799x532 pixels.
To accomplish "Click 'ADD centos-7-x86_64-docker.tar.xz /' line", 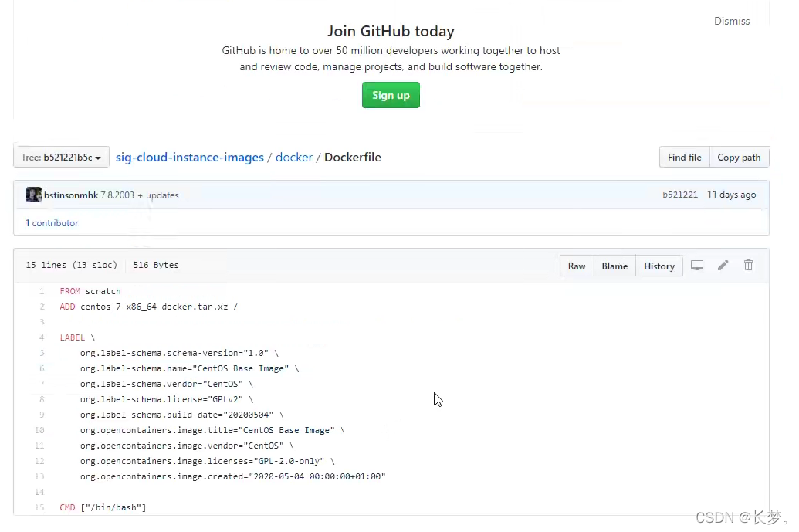I will click(x=149, y=307).
